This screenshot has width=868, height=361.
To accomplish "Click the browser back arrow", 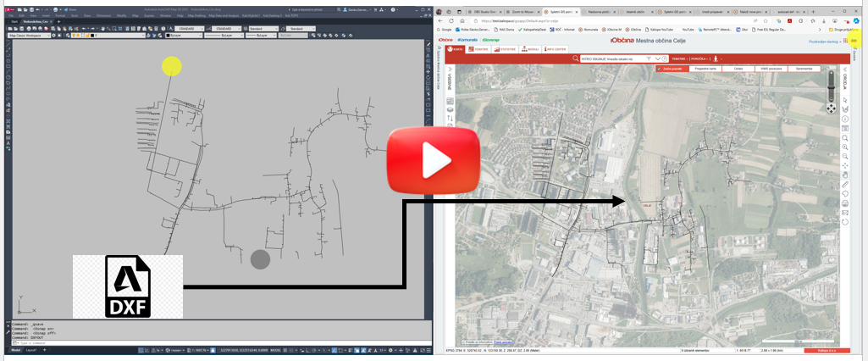I will point(441,20).
